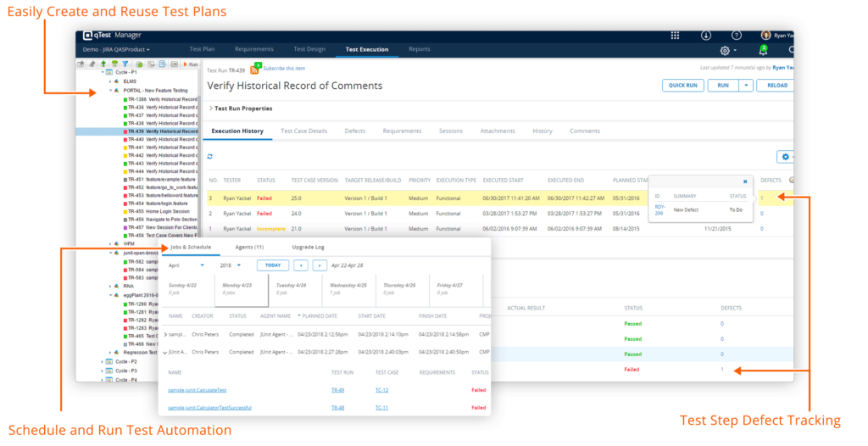Open the Reports tab
The height and width of the screenshot is (446, 868).
(420, 49)
